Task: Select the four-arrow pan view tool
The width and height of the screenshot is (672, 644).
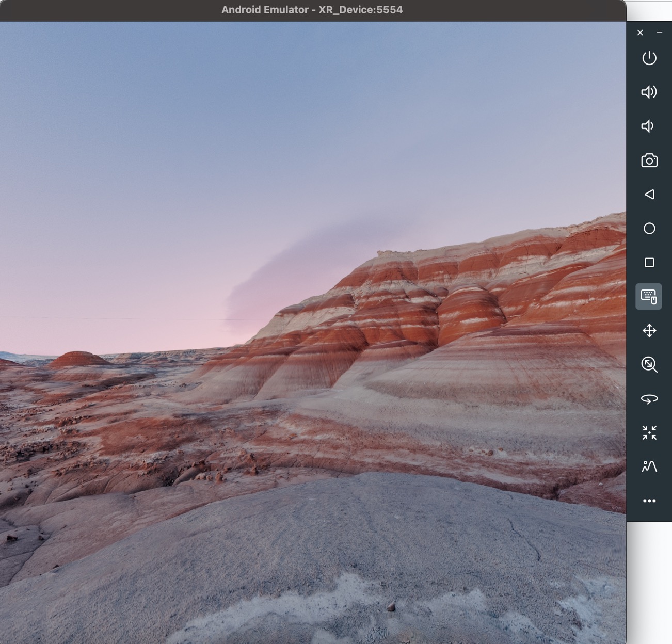Action: (649, 331)
